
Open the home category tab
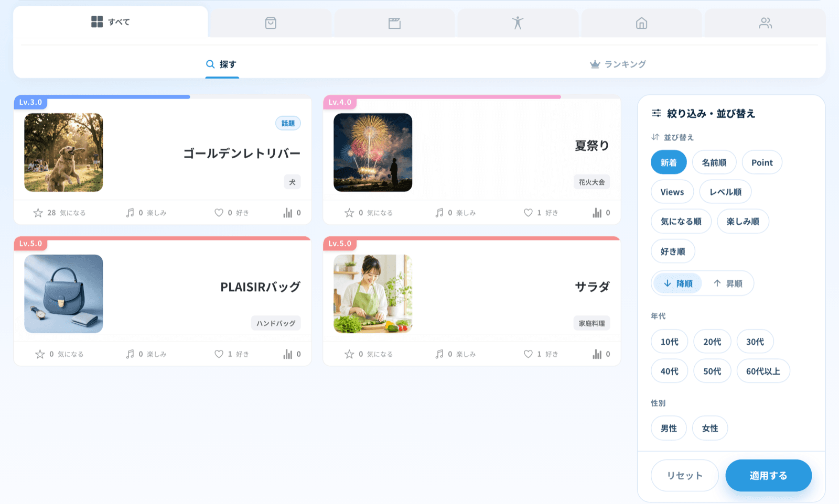pos(641,23)
